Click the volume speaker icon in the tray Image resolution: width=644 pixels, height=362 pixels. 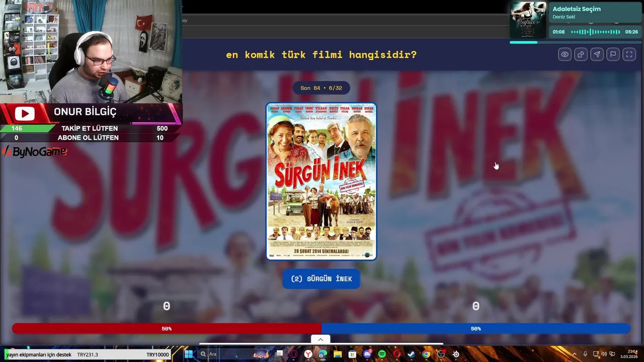click(604, 354)
